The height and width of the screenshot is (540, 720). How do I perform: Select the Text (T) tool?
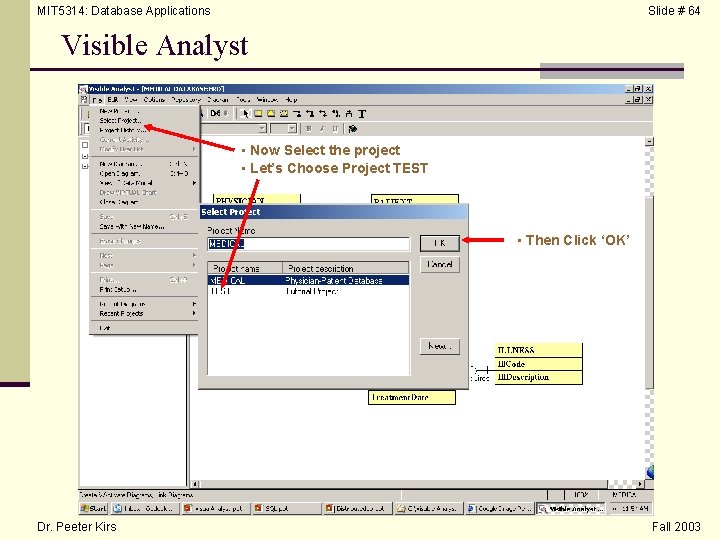[x=362, y=114]
